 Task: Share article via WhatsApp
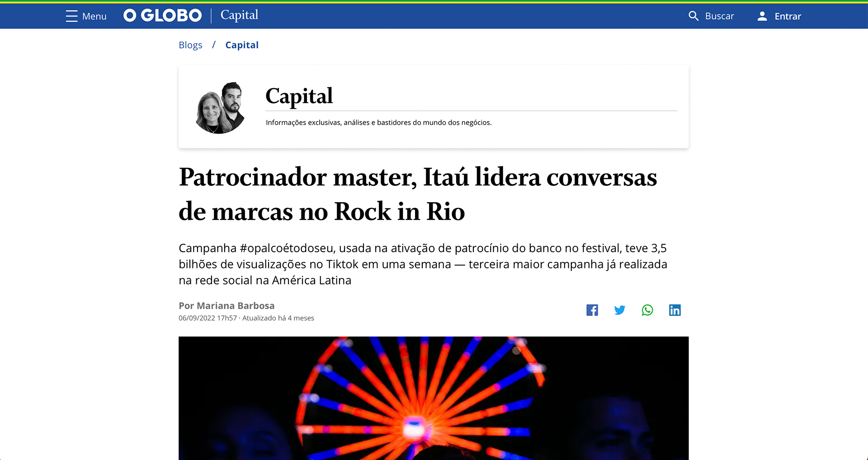647,310
